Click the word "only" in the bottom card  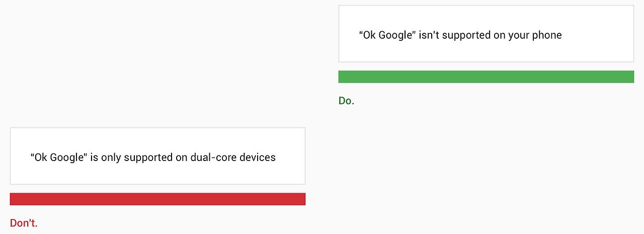[x=111, y=158]
